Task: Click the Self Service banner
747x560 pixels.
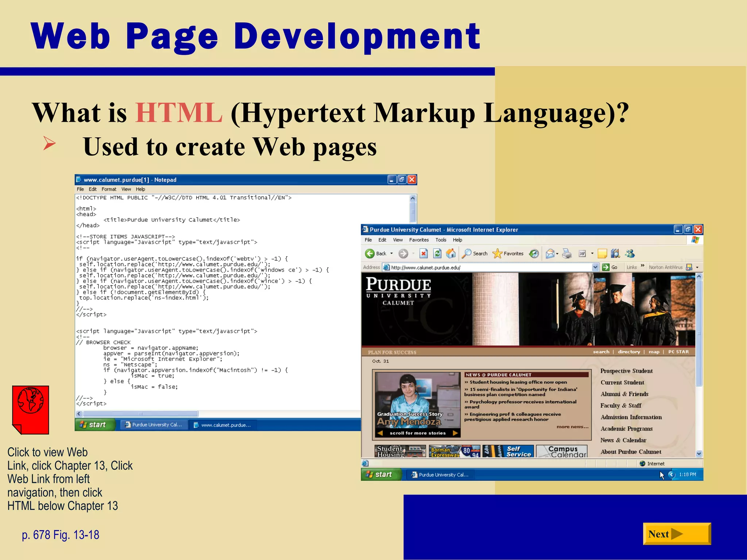Action: (x=508, y=451)
